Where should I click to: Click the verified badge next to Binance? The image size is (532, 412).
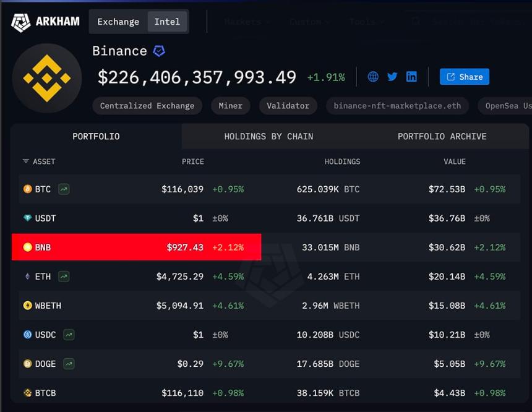(159, 51)
